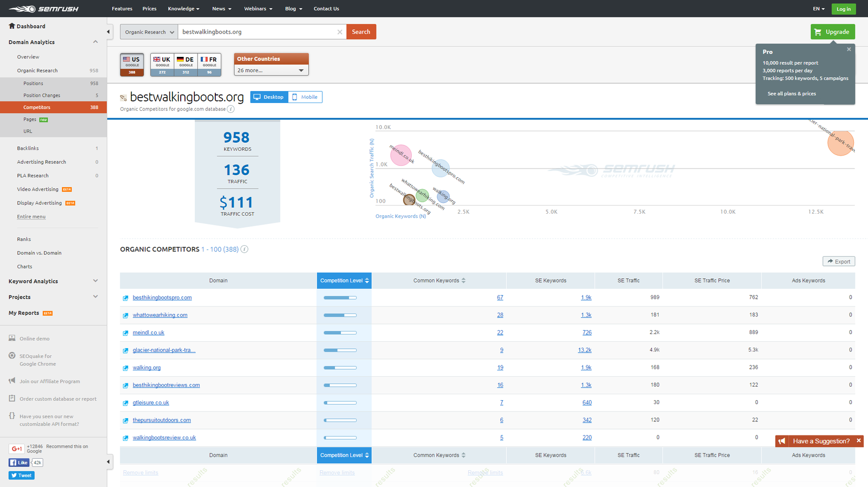This screenshot has height=487, width=868.
Task: Open besthikingbootspro.com external link icon
Action: (125, 298)
